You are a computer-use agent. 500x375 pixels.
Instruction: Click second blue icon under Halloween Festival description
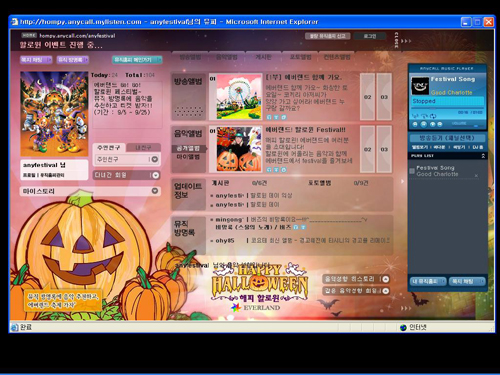click(x=276, y=170)
